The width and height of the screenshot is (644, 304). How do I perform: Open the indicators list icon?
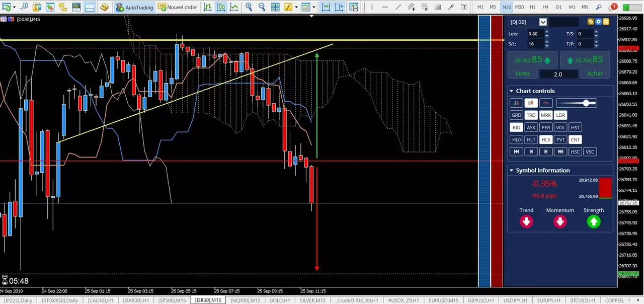pos(288,7)
